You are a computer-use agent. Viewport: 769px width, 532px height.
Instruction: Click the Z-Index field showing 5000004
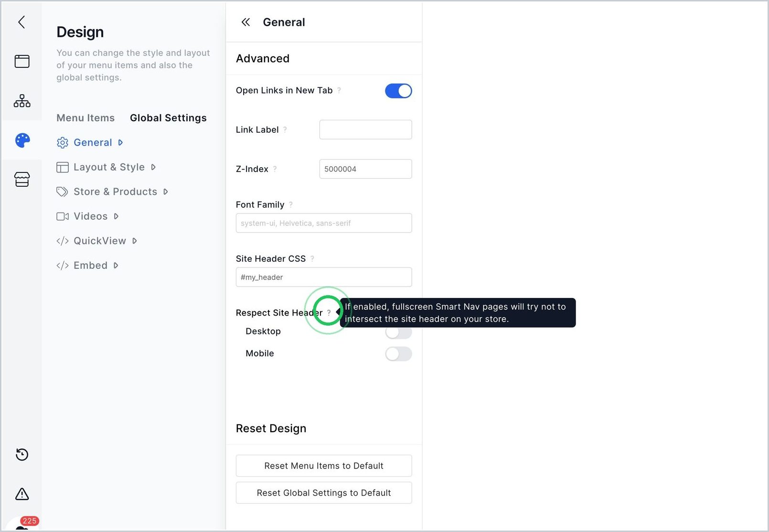pyautogui.click(x=365, y=169)
